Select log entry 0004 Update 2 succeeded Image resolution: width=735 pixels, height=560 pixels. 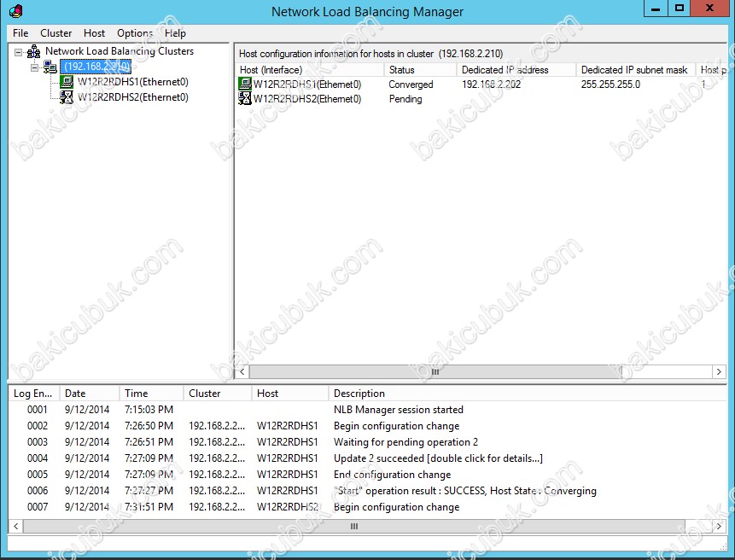coord(368,458)
